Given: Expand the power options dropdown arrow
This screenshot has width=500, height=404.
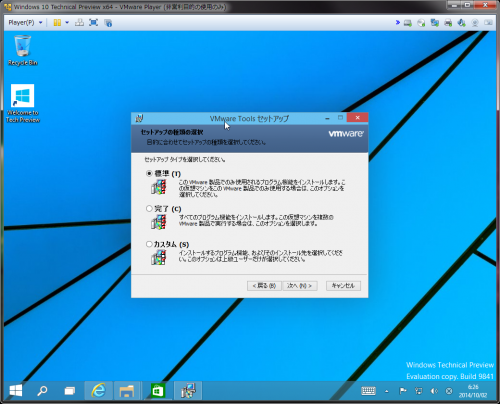Looking at the screenshot, I should 67,23.
